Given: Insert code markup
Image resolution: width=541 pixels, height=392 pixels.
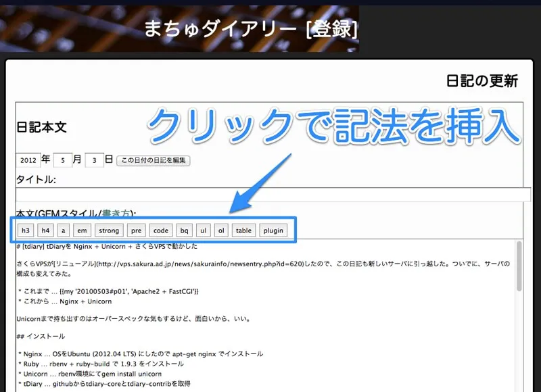Looking at the screenshot, I should 161,230.
